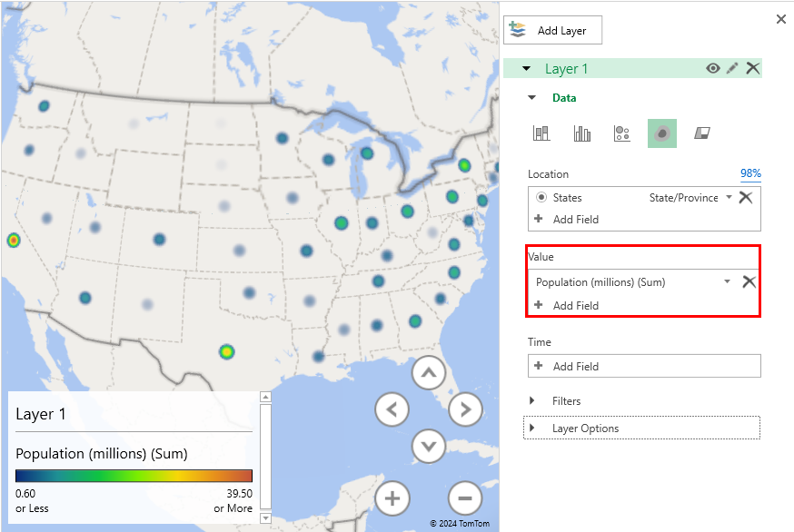Open the 98% location confidence link
Image resolution: width=794 pixels, height=532 pixels.
pos(750,173)
